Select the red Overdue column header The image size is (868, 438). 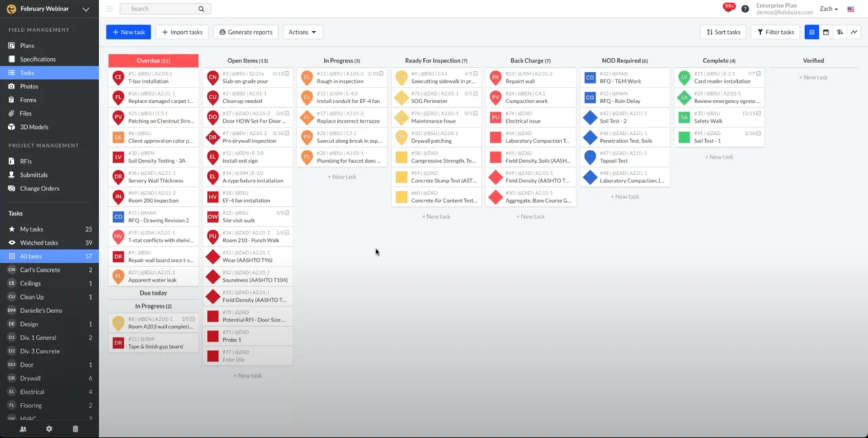(153, 60)
